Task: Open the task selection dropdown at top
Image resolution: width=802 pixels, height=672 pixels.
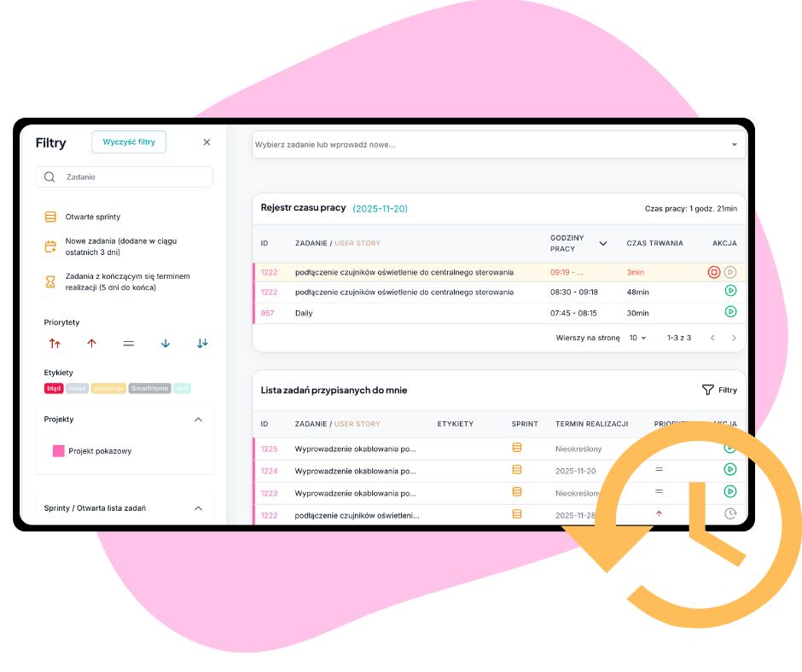Action: coord(734,145)
